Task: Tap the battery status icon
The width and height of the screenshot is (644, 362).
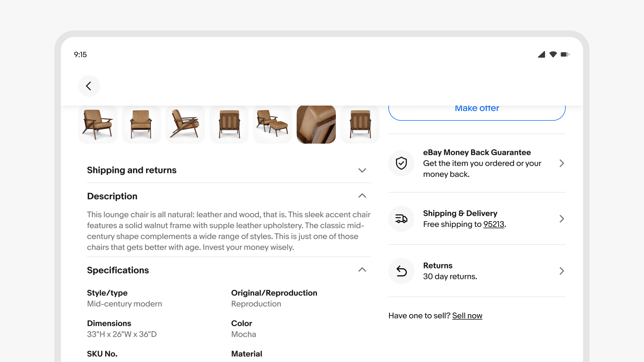Action: 565,54
